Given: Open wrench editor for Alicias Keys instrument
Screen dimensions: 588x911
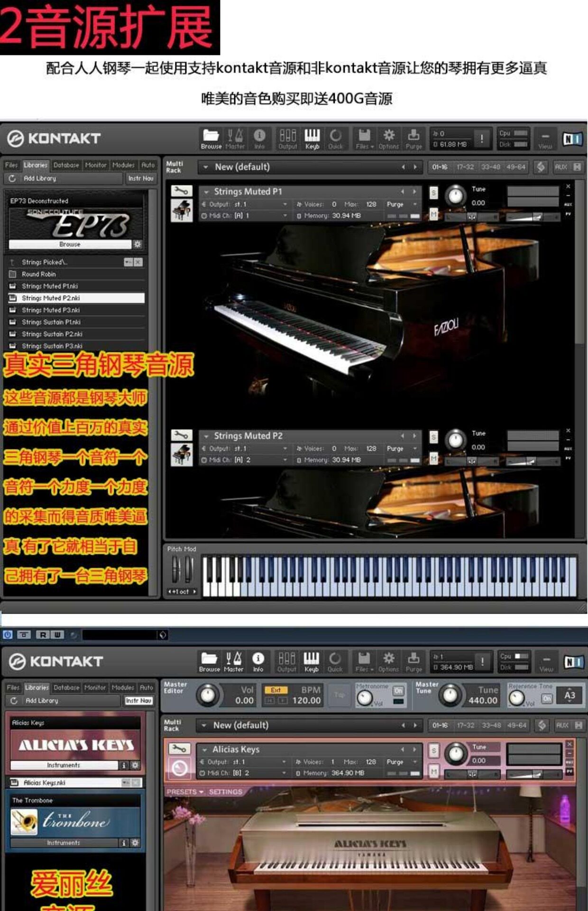Looking at the screenshot, I should pyautogui.click(x=180, y=749).
